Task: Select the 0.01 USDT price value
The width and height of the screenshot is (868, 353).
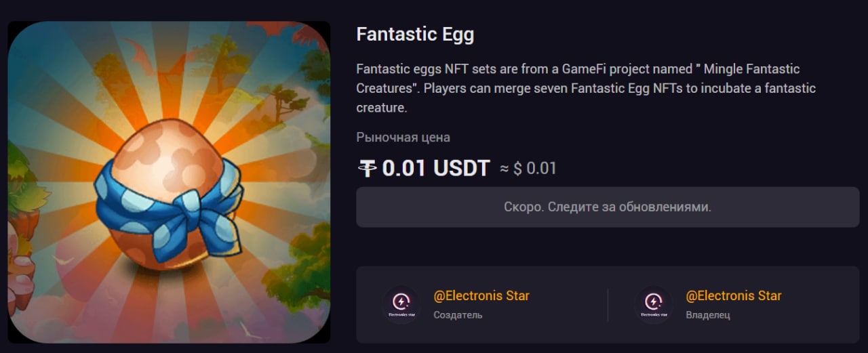Action: coord(435,169)
